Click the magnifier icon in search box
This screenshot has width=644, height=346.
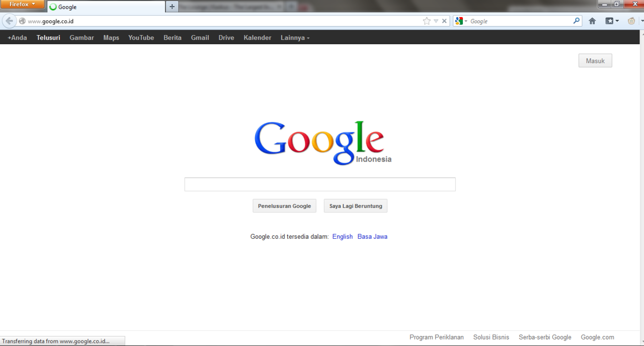pyautogui.click(x=577, y=21)
